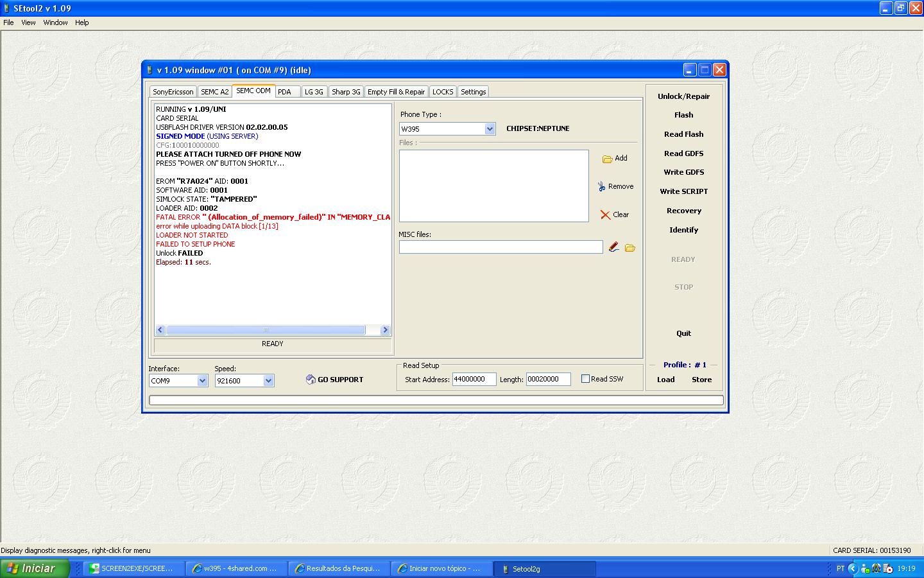Click the Files list box

tap(494, 186)
